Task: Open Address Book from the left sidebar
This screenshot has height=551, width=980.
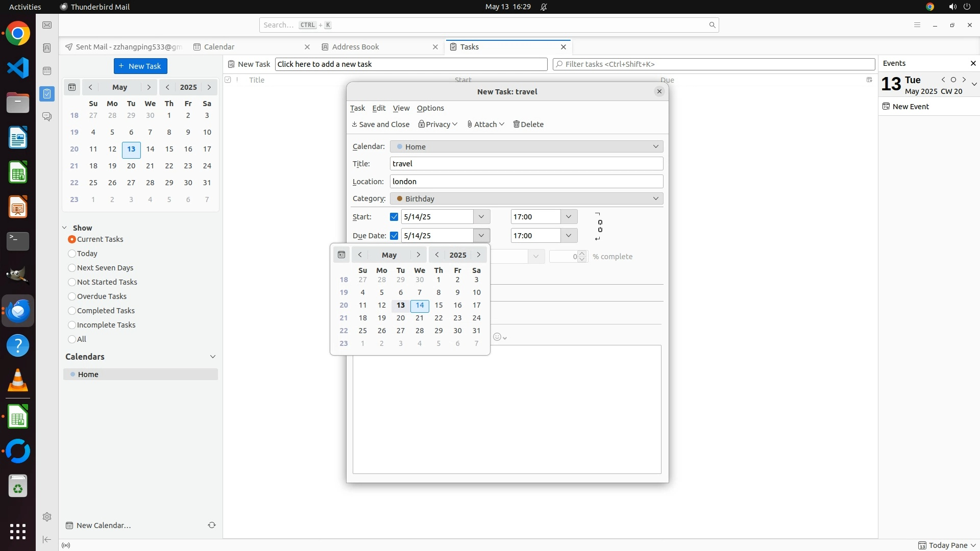Action: pos(46,48)
